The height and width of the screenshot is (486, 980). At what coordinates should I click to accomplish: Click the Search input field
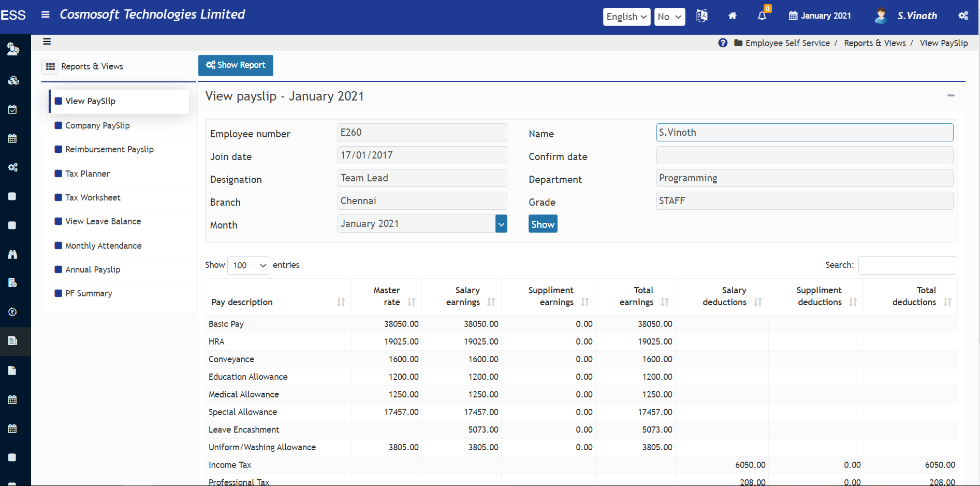tap(908, 265)
